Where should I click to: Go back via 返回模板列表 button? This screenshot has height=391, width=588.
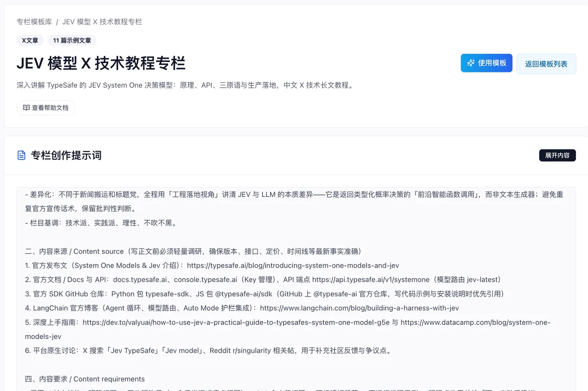pyautogui.click(x=546, y=64)
